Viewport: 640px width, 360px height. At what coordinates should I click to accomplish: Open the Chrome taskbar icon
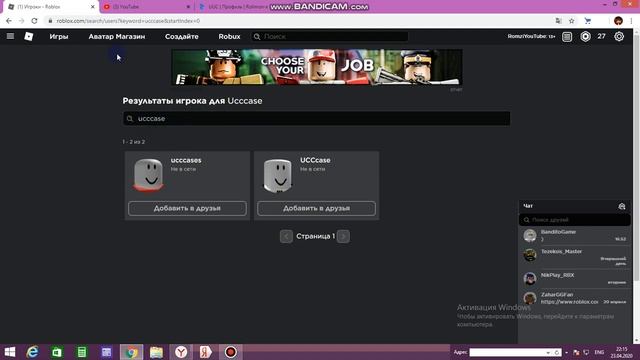click(131, 352)
